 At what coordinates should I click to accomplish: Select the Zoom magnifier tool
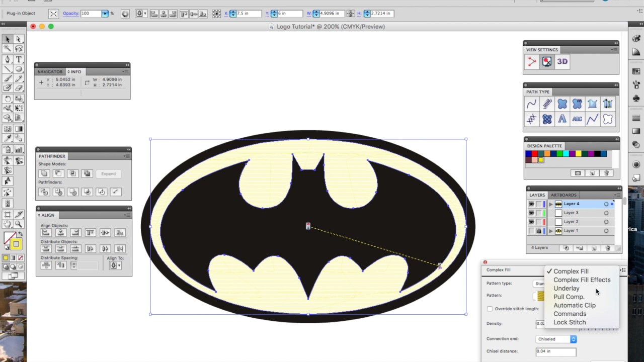(19, 224)
